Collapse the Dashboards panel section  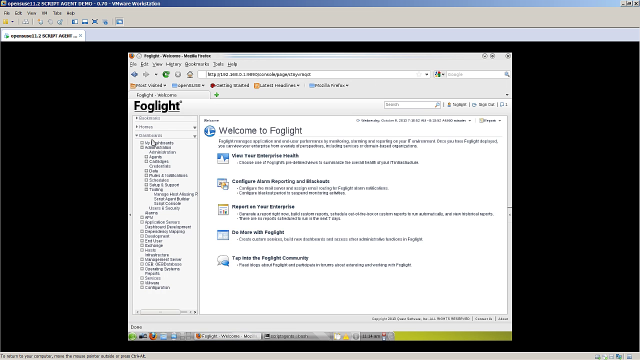(137, 136)
